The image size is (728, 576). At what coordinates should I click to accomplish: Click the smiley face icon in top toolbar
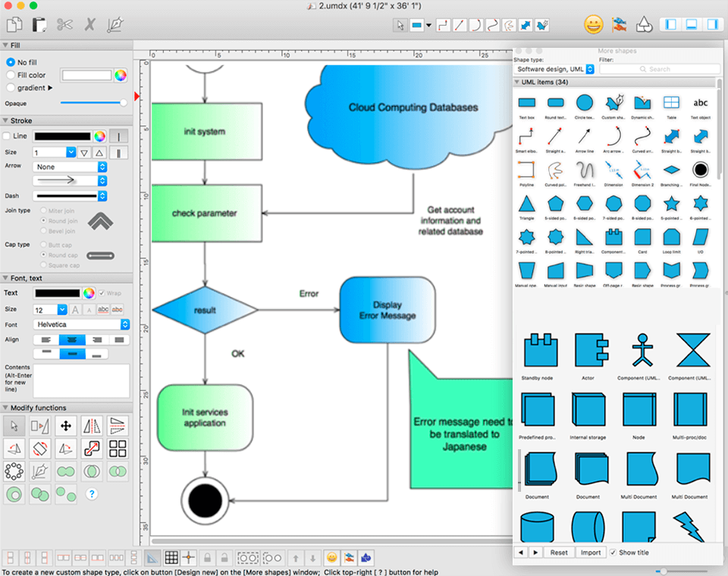(593, 24)
